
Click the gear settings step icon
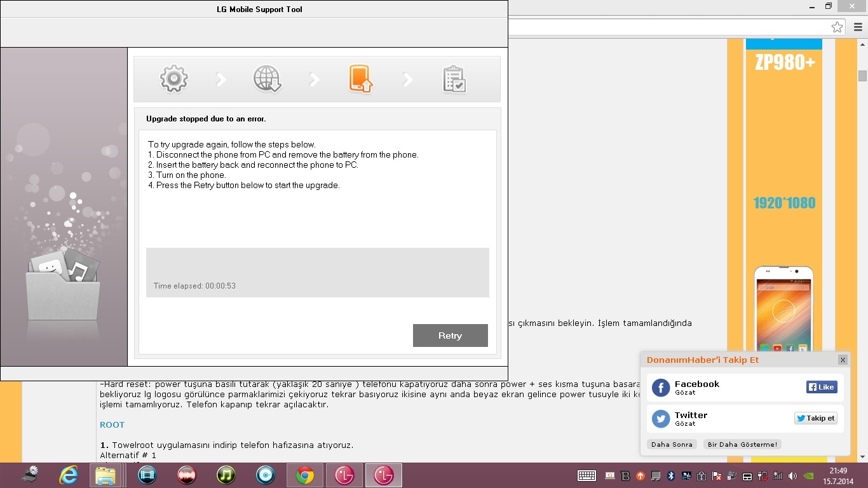(x=173, y=79)
